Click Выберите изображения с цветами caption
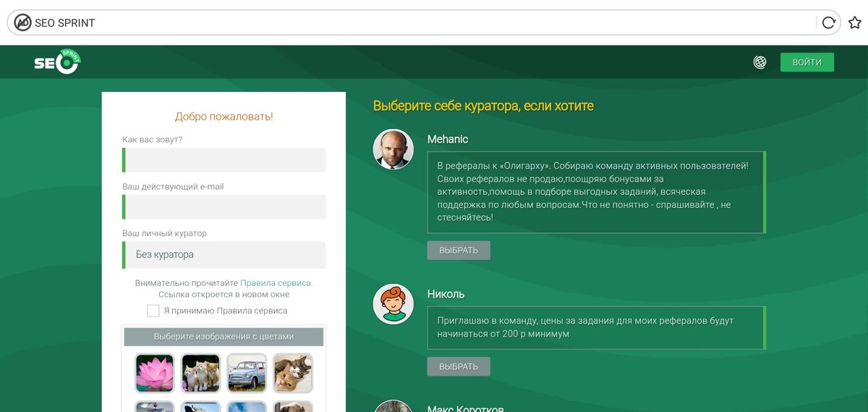 tap(224, 337)
